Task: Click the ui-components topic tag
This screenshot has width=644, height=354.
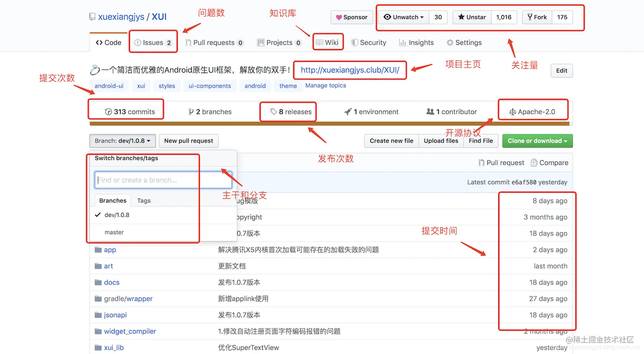Action: click(210, 86)
